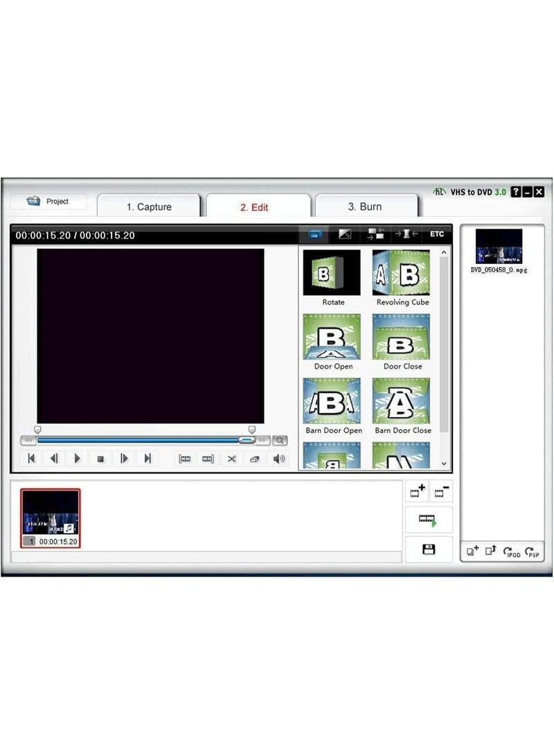Switch to the first transition category icon
Screen dimensions: 554x756
point(315,234)
